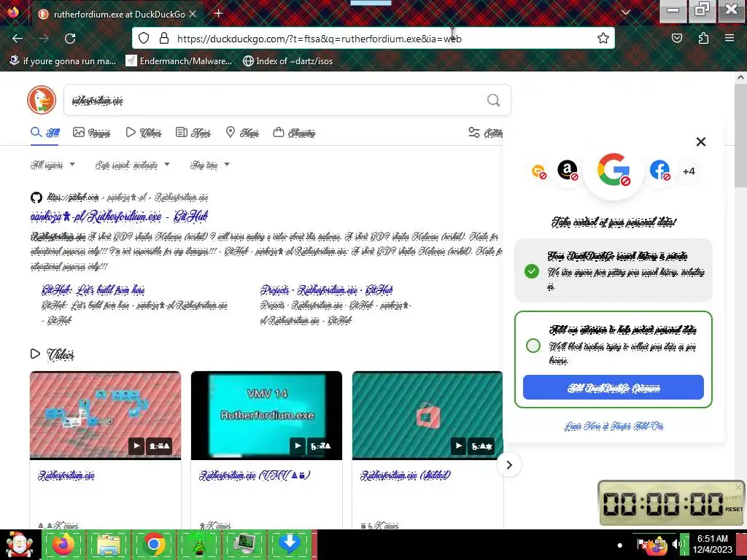Open the Pocket save icon

pos(677,39)
